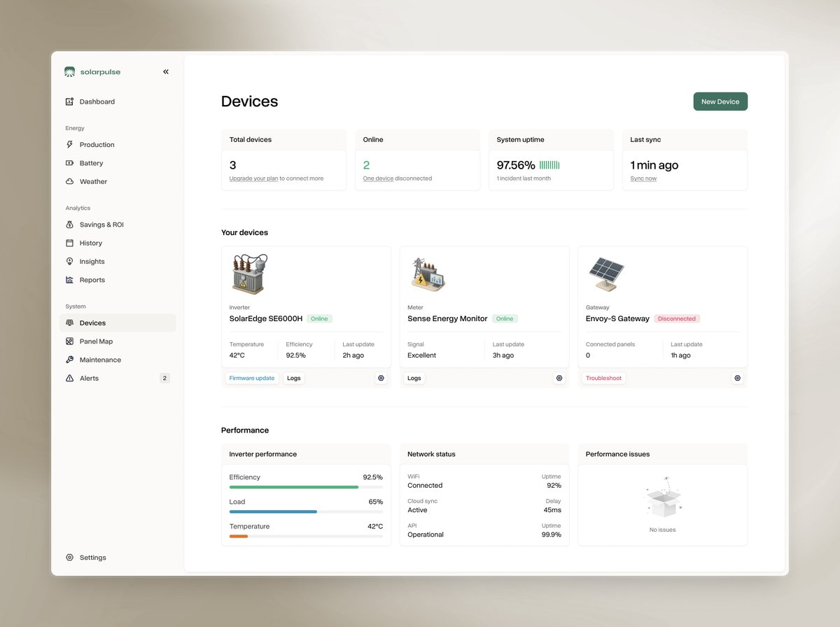
Task: Go to Production page
Action: coord(118,145)
